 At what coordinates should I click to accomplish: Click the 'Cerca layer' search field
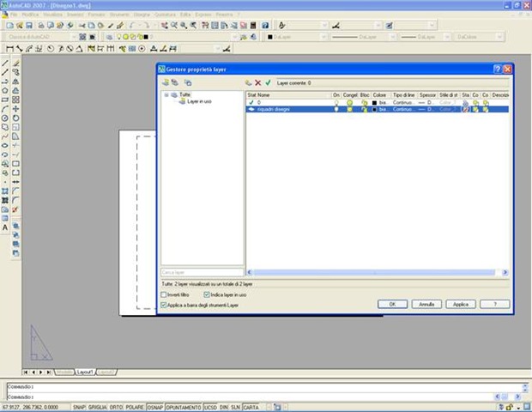coord(203,272)
